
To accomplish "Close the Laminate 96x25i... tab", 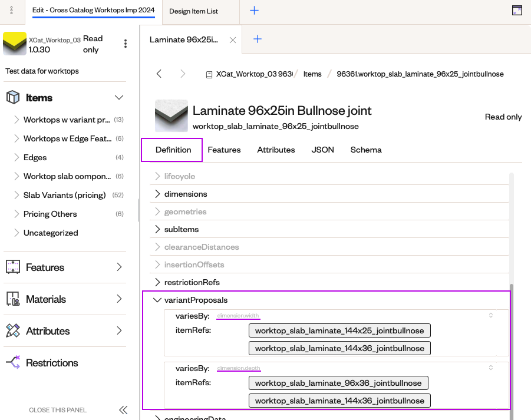I will tap(233, 40).
